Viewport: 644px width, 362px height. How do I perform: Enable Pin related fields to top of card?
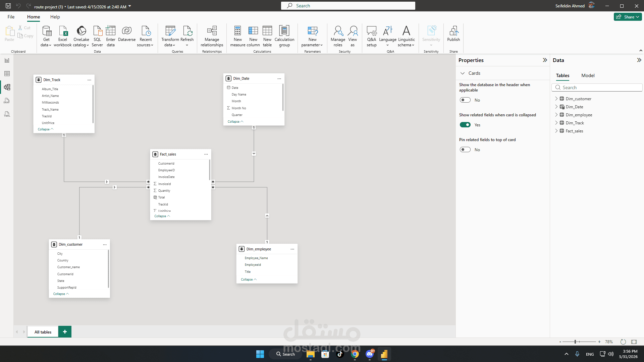pos(465,149)
